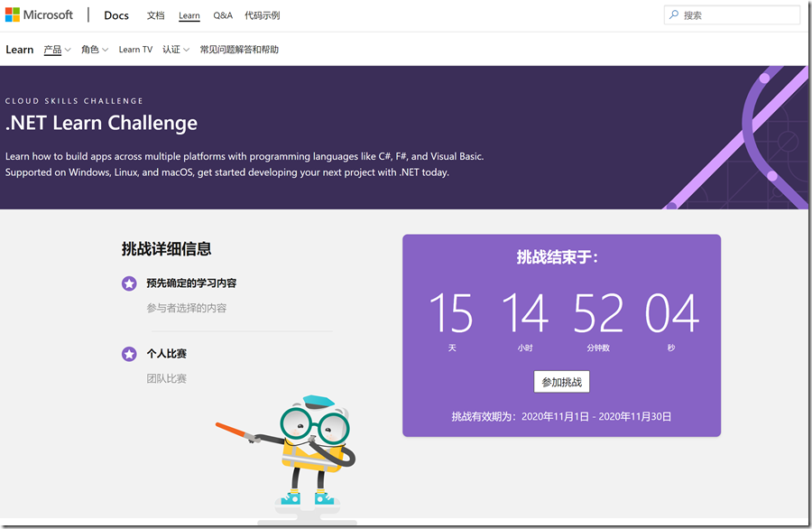This screenshot has height=529, width=812.
Task: Click the 参加挑战 button
Action: click(x=561, y=382)
